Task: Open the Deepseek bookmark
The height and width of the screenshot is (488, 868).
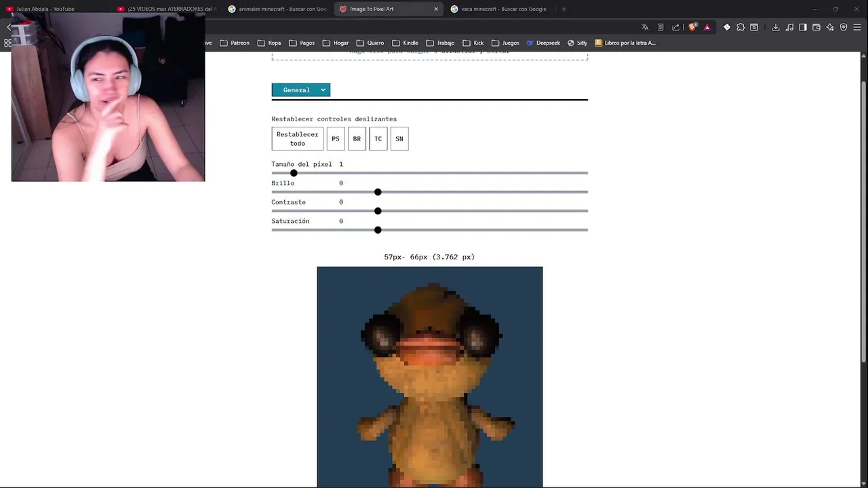Action: (x=543, y=43)
